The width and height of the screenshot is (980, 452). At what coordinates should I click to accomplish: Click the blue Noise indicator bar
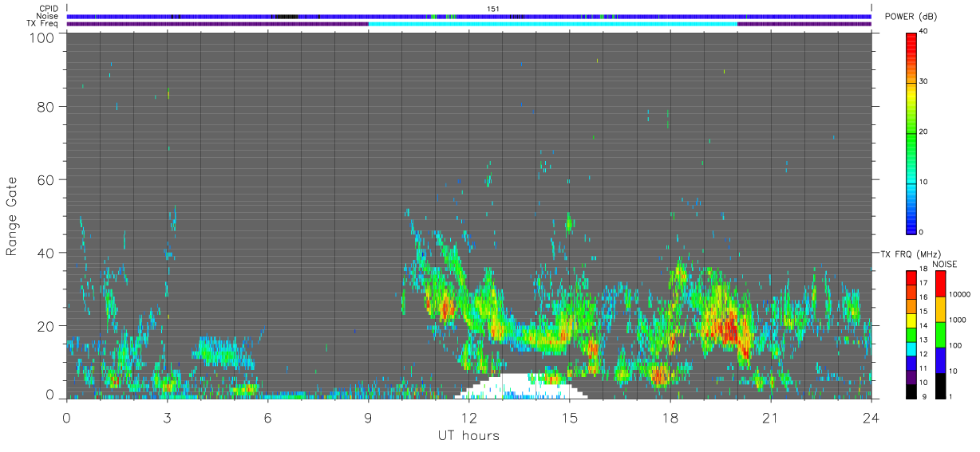pyautogui.click(x=469, y=16)
